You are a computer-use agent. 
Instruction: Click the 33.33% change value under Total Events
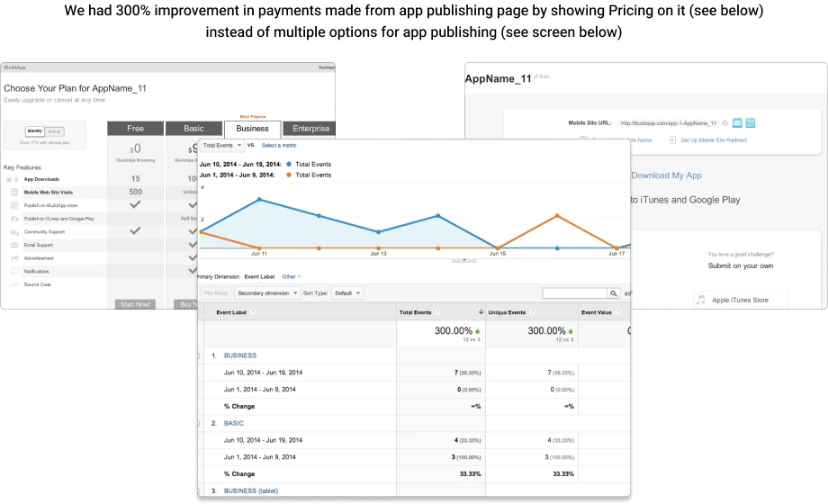click(470, 474)
